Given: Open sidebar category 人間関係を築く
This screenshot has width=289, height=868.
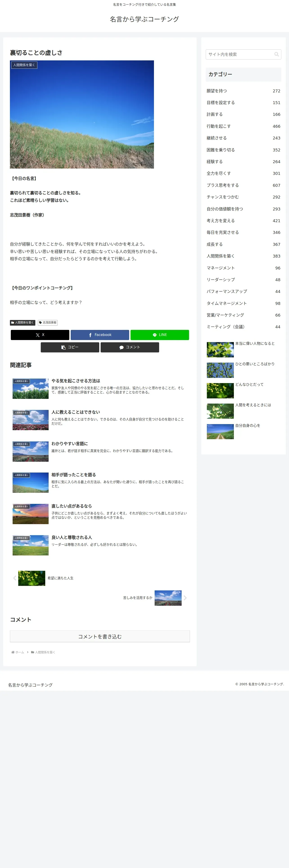Looking at the screenshot, I should point(243,256).
